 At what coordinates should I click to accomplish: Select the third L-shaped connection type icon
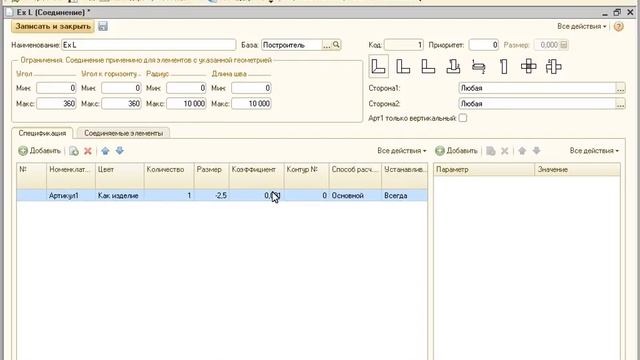pos(428,66)
